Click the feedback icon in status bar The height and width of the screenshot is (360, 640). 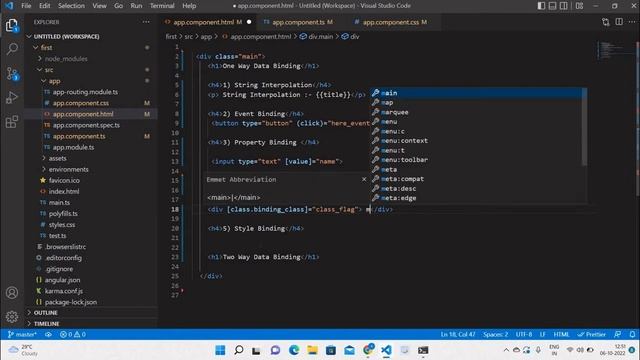(x=618, y=334)
